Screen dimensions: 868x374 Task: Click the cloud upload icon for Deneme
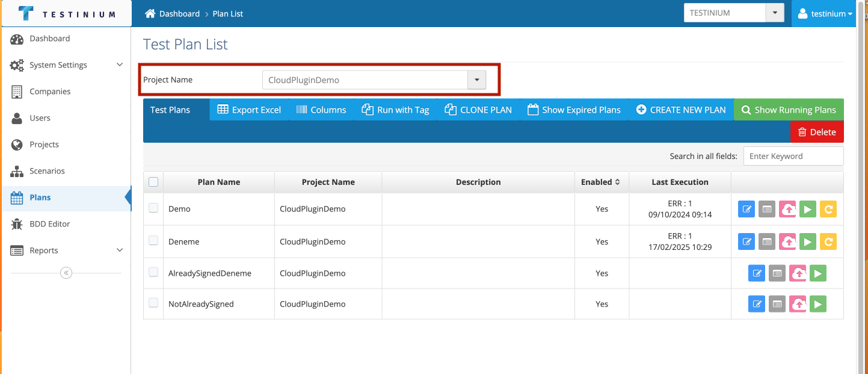coord(788,242)
